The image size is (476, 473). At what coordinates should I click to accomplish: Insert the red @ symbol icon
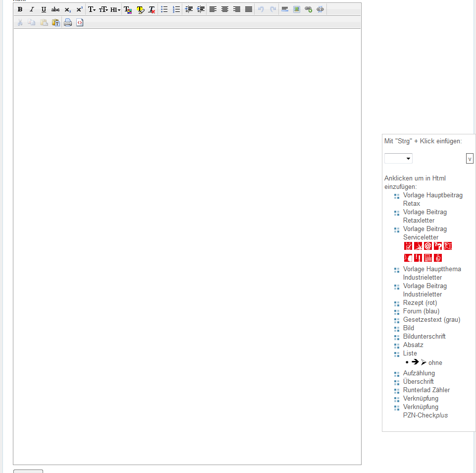[428, 246]
